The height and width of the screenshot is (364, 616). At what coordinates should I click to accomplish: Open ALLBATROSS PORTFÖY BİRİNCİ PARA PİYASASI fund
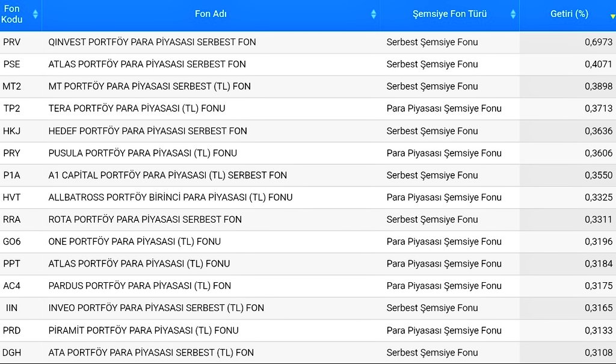(170, 197)
